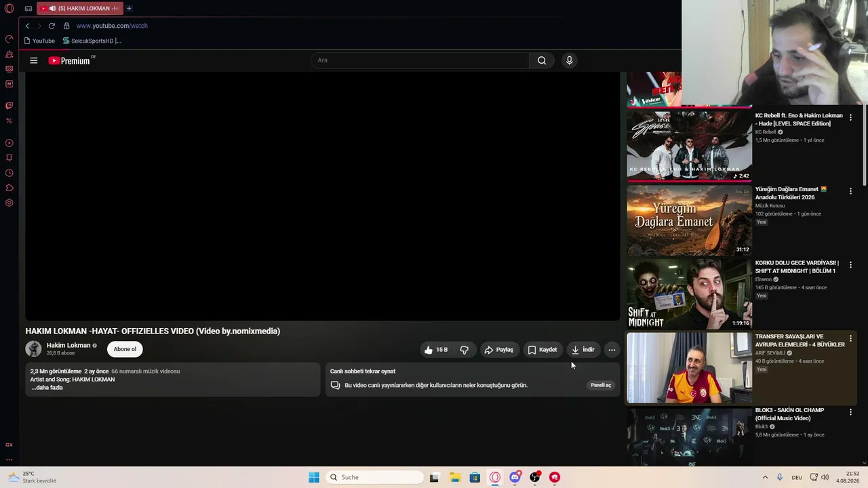Open the sidebar three-dots setup menu
Image resolution: width=868 pixels, height=488 pixels.
click(x=9, y=460)
